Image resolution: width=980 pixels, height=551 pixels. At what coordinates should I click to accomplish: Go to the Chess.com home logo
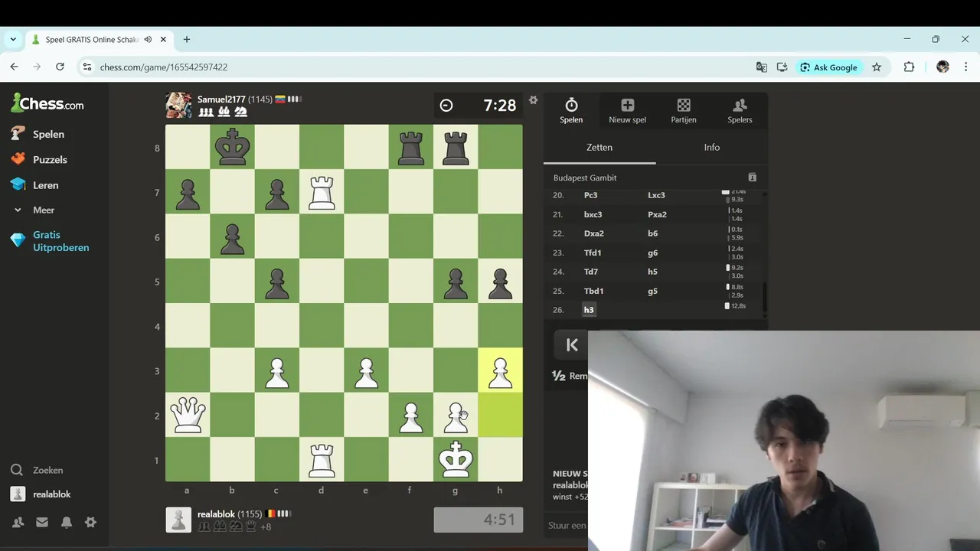pos(47,103)
